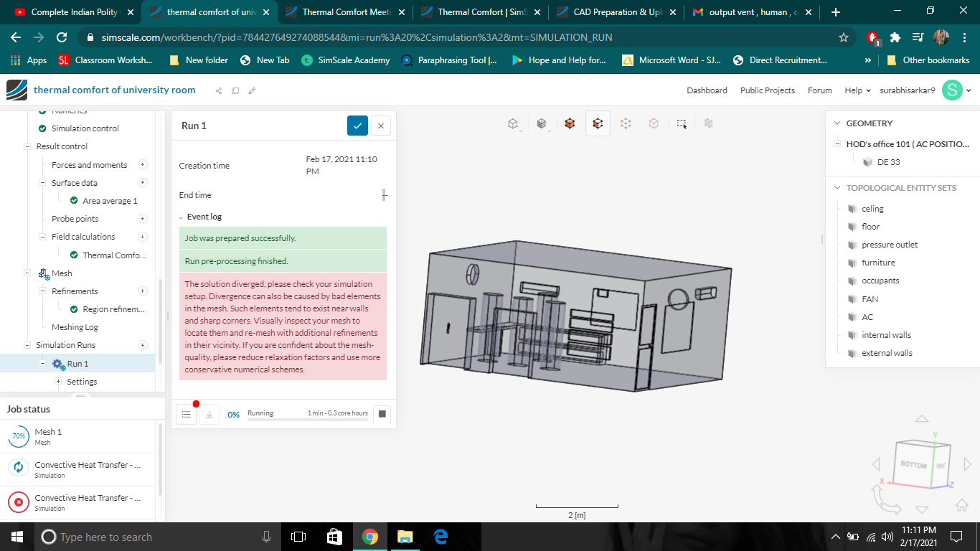
Task: Collapse the Event log section
Action: click(x=182, y=217)
